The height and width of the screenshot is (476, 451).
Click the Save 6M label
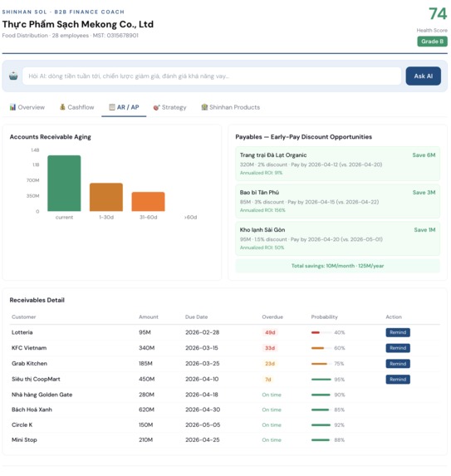tap(424, 155)
